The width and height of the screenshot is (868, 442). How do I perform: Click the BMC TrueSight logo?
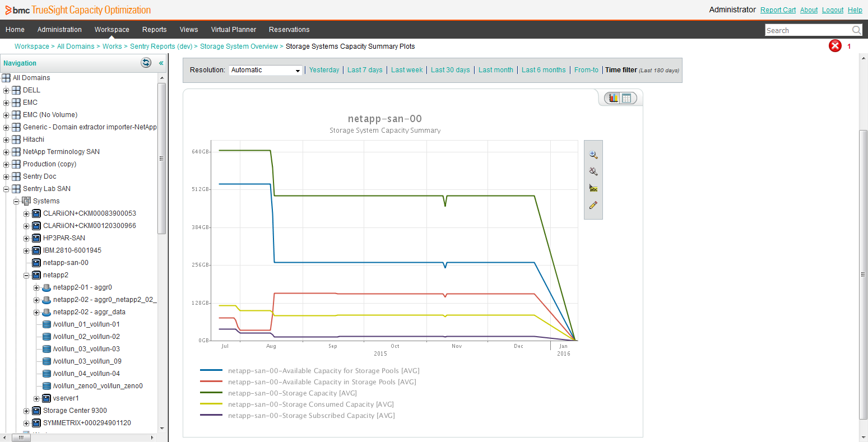(78, 10)
